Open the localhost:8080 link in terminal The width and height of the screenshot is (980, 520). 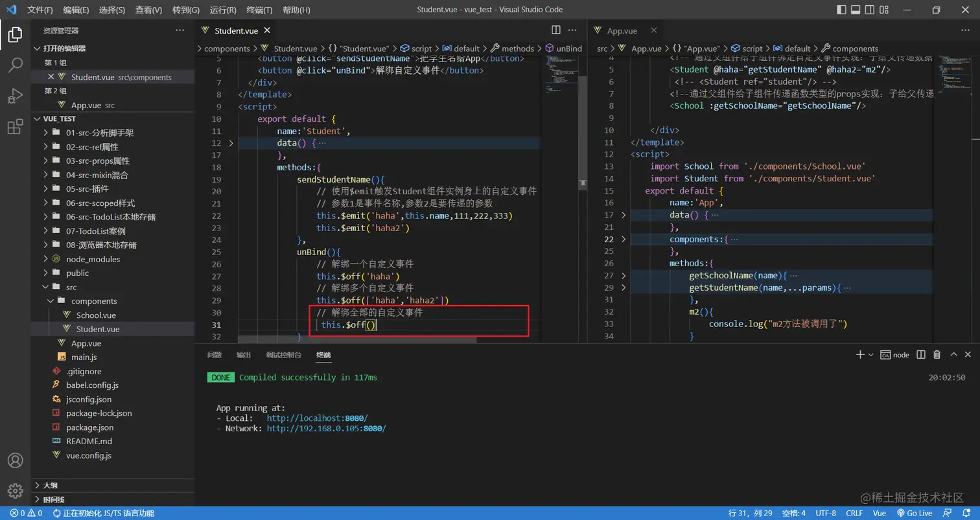pyautogui.click(x=317, y=418)
